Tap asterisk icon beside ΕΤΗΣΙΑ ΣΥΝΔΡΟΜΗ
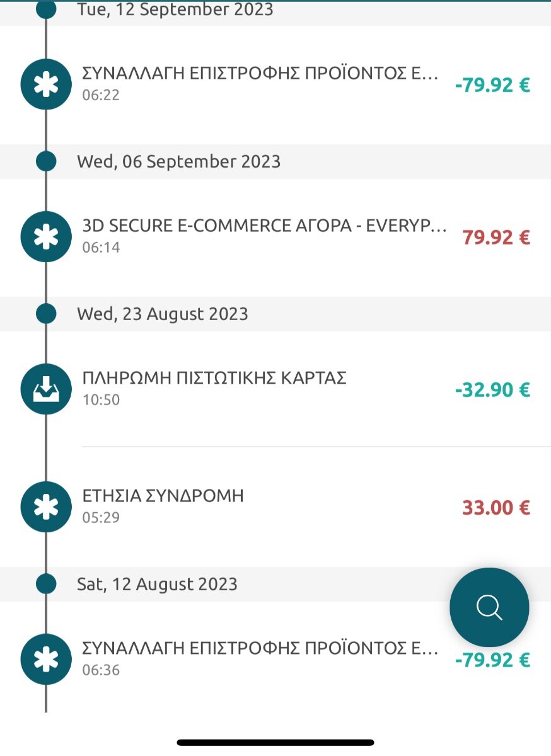Viewport: 551px width, 756px height. [x=46, y=507]
